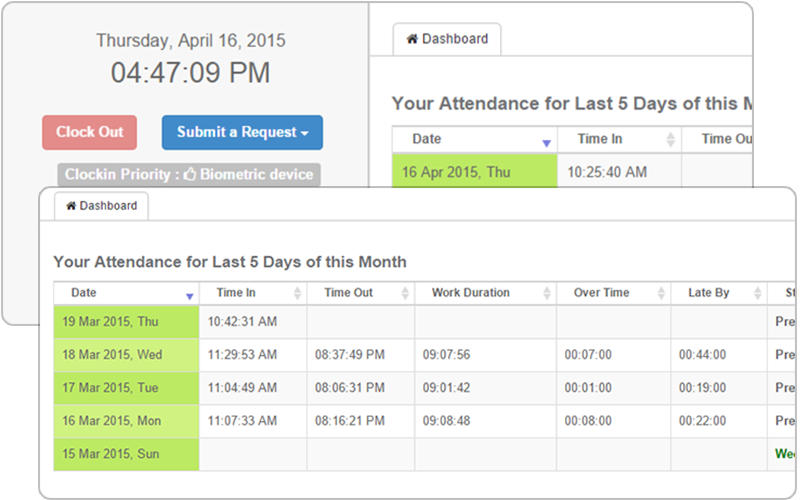Select the back Dashboard tab
The width and height of the screenshot is (800, 500).
(447, 39)
